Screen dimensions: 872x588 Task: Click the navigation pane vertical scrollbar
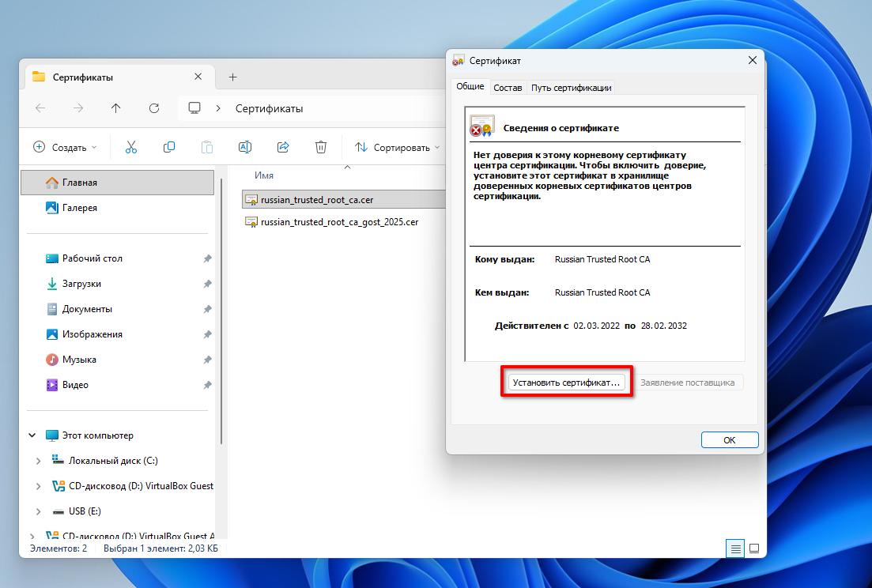(x=221, y=311)
